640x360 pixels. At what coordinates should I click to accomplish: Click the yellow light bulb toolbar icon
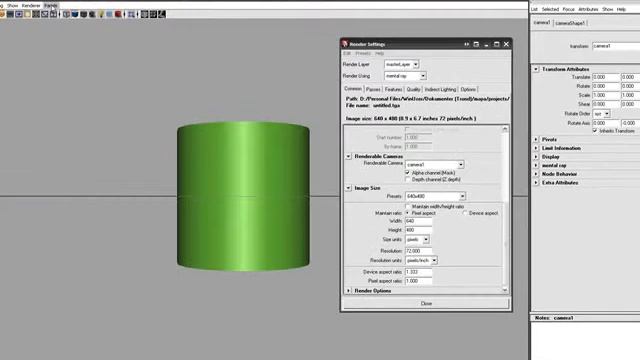[x=101, y=14]
